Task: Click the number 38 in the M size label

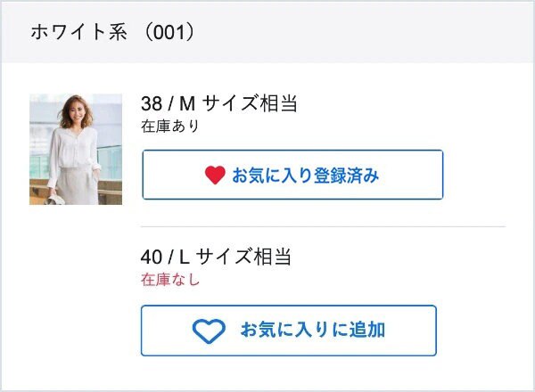Action: pyautogui.click(x=152, y=103)
